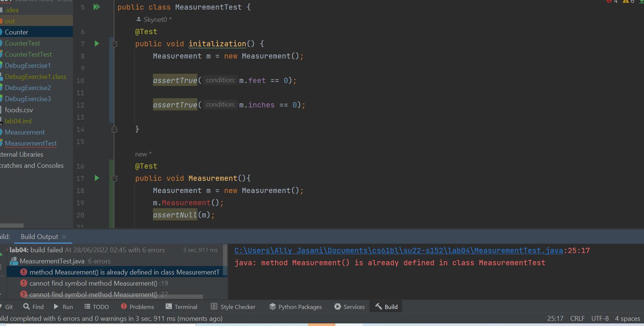The height and width of the screenshot is (326, 644).
Task: Open the Git tool window
Action: pyautogui.click(x=7, y=307)
